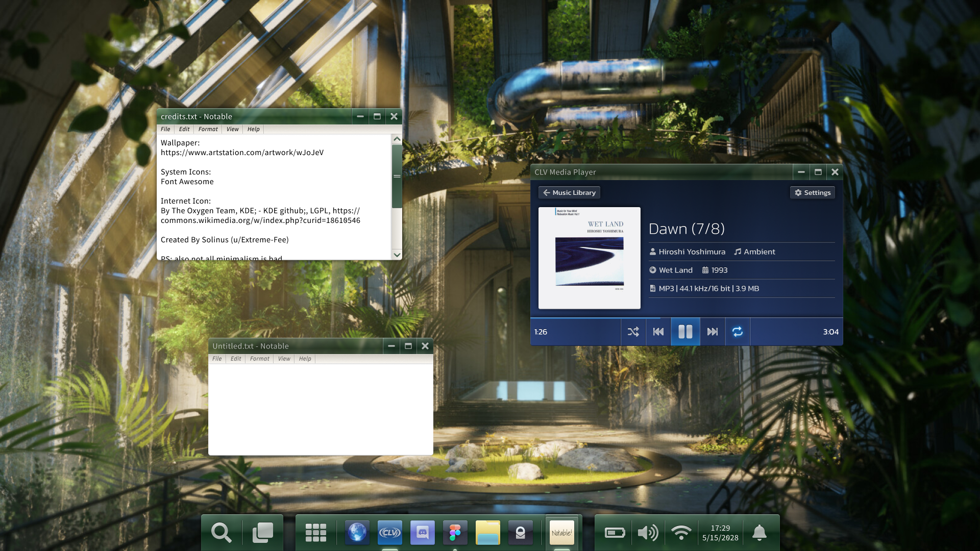980x551 pixels.
Task: Open the app grid launcher in the dock
Action: (x=315, y=533)
